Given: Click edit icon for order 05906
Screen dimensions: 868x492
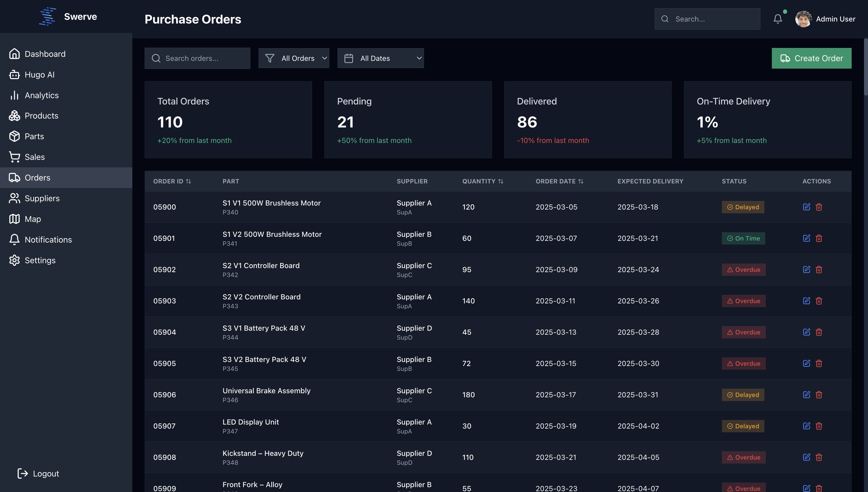Looking at the screenshot, I should [806, 395].
